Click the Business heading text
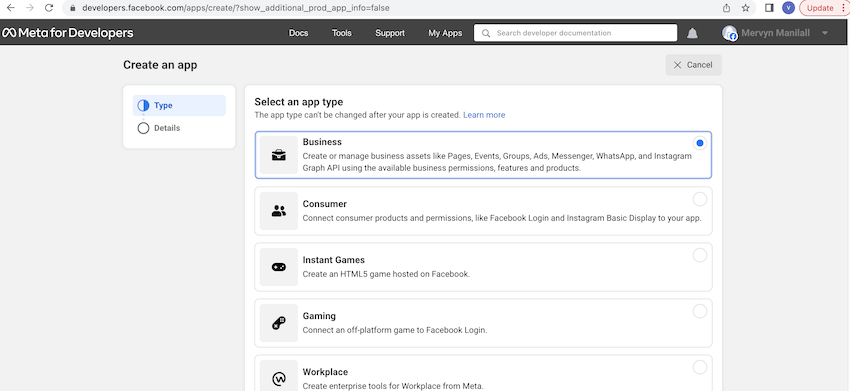 click(x=322, y=142)
